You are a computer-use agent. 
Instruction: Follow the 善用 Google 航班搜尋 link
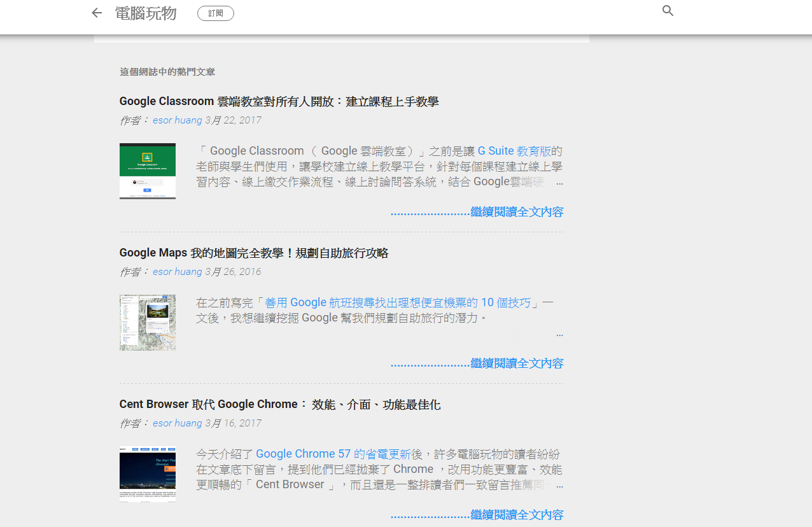pos(398,302)
